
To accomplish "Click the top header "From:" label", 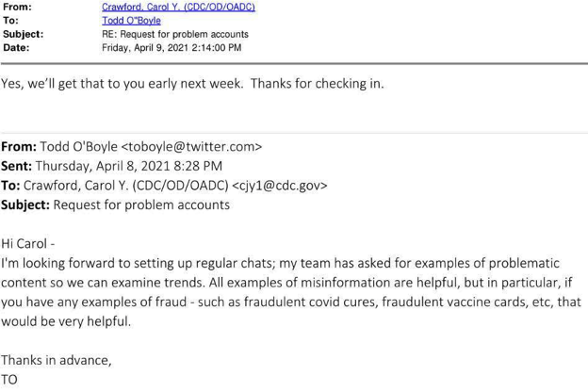I will pyautogui.click(x=17, y=7).
